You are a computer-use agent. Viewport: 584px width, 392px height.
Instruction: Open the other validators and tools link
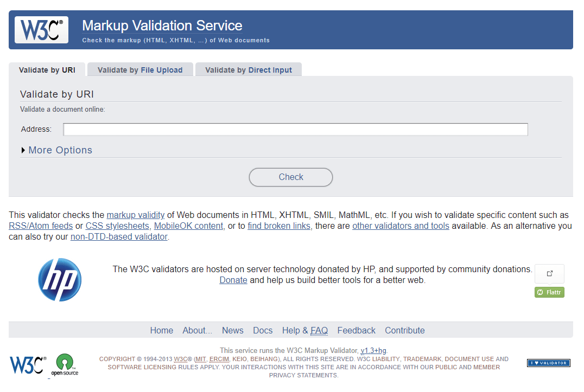click(x=401, y=226)
